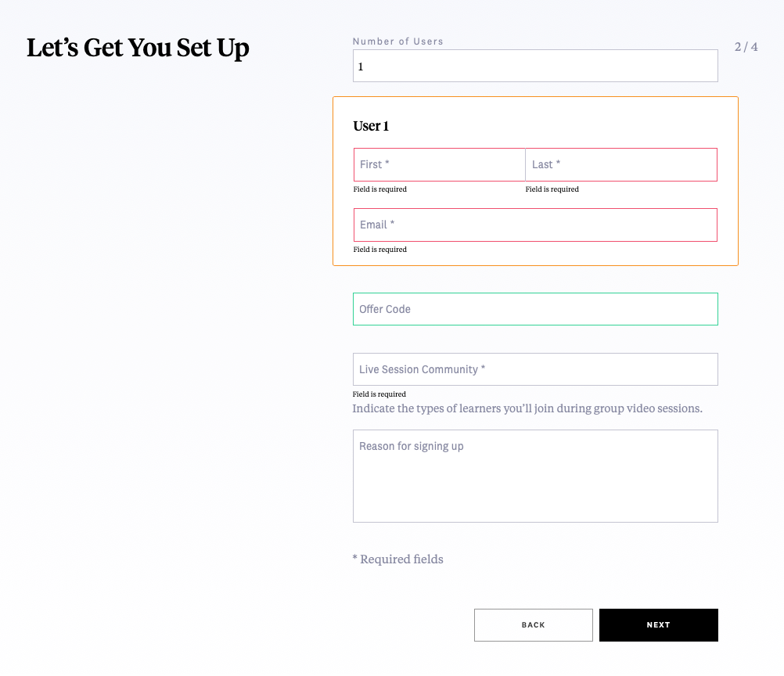
Task: Click the required error under Last
Action: click(552, 189)
